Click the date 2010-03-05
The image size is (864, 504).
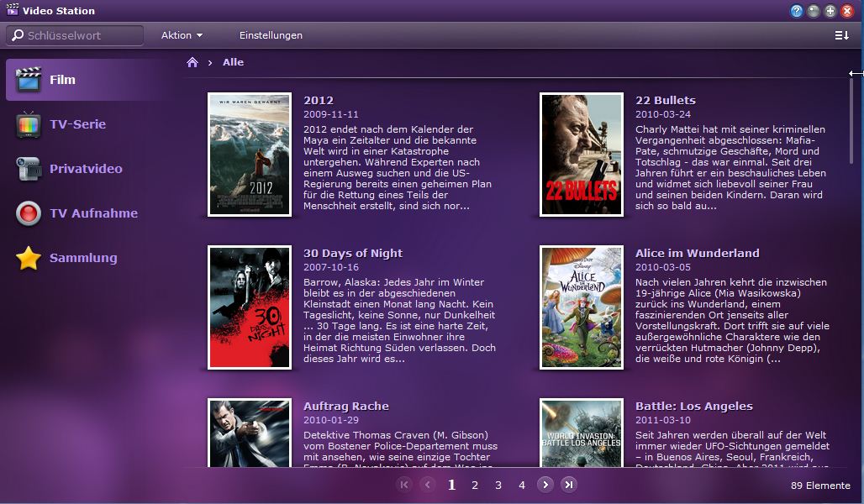point(663,267)
